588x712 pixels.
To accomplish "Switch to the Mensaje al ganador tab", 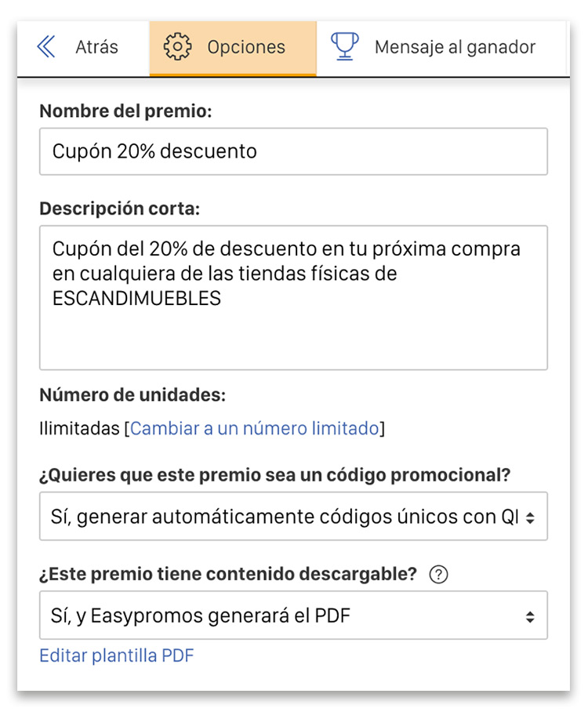I will point(455,47).
